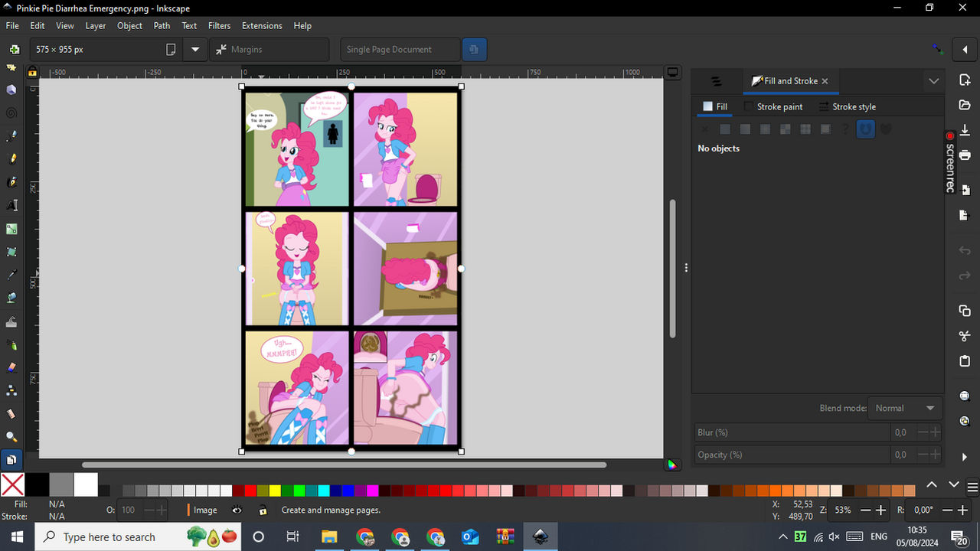Viewport: 980px width, 551px height.
Task: Click the horizontal canvas scrollbar
Action: coord(344,465)
